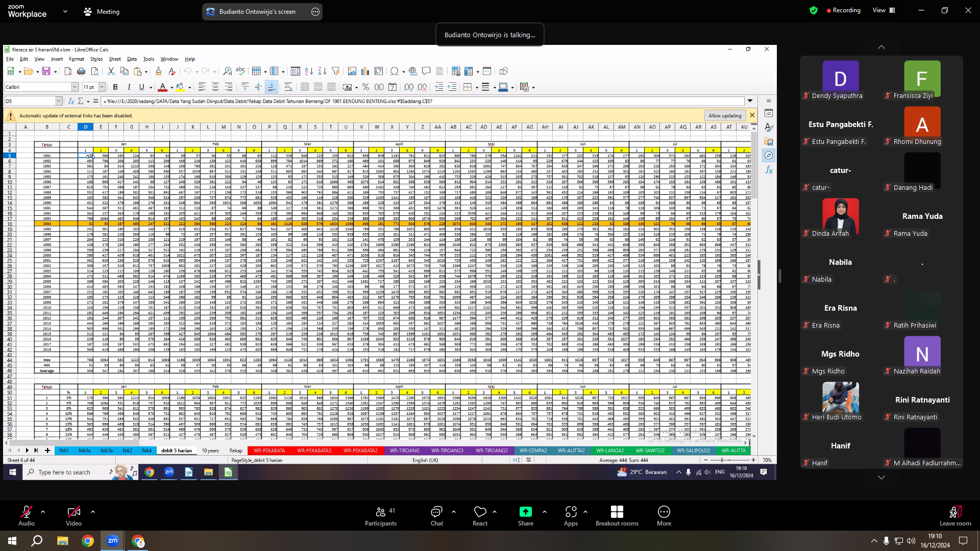The height and width of the screenshot is (551, 980).
Task: Click the Cut scissors icon
Action: [x=111, y=71]
